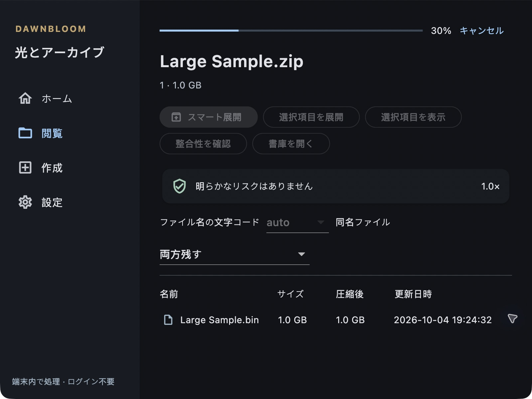Image resolution: width=532 pixels, height=399 pixels.
Task: Click the date 2026-10-04 19:24:32
Action: tap(443, 320)
